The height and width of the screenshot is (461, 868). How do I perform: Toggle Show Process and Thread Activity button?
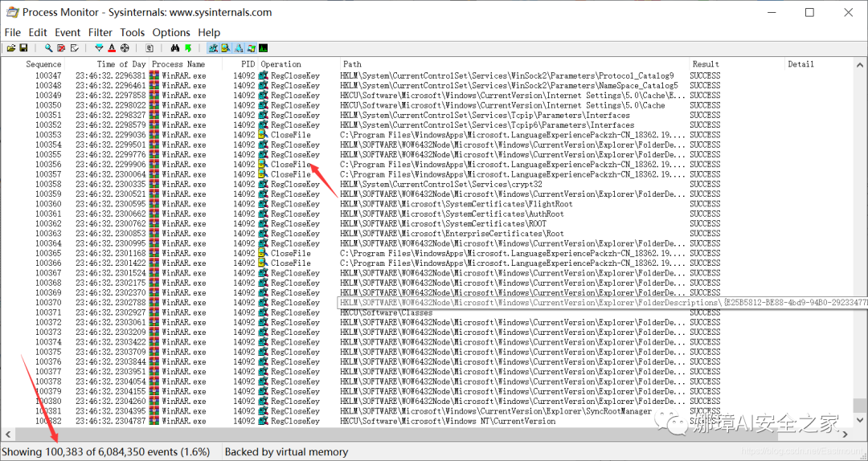click(x=252, y=48)
